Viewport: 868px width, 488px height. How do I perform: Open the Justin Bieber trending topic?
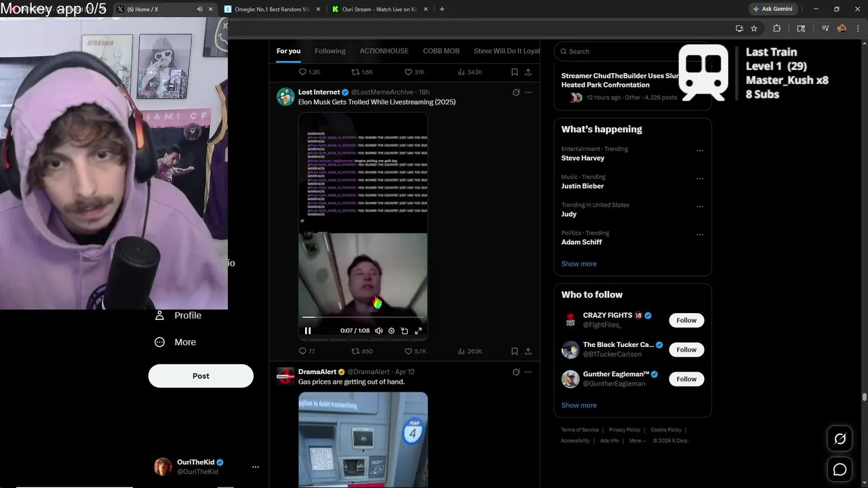coord(583,186)
